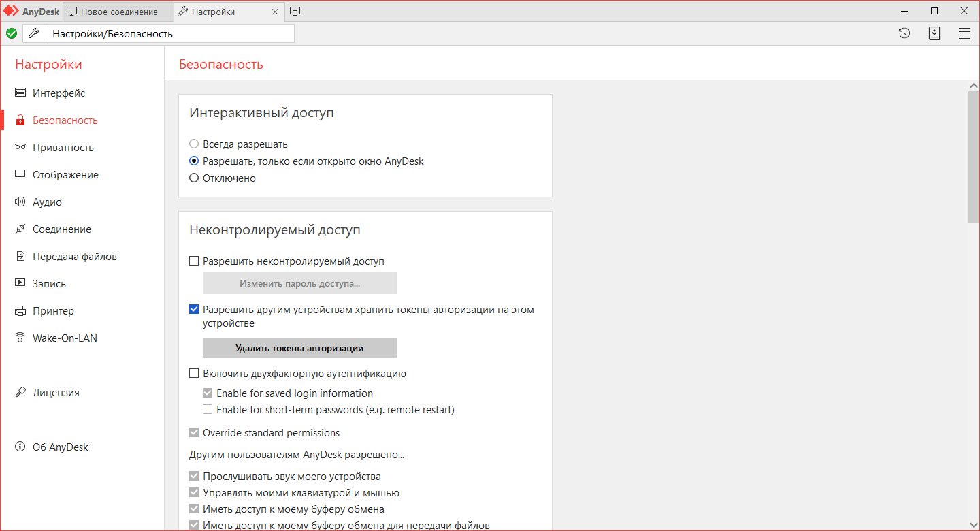980x531 pixels.
Task: Click Изменить пароль доступа button
Action: coord(299,283)
